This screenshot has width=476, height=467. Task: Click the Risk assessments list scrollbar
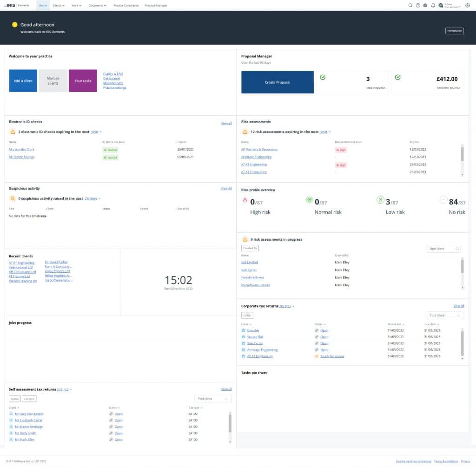(x=462, y=154)
